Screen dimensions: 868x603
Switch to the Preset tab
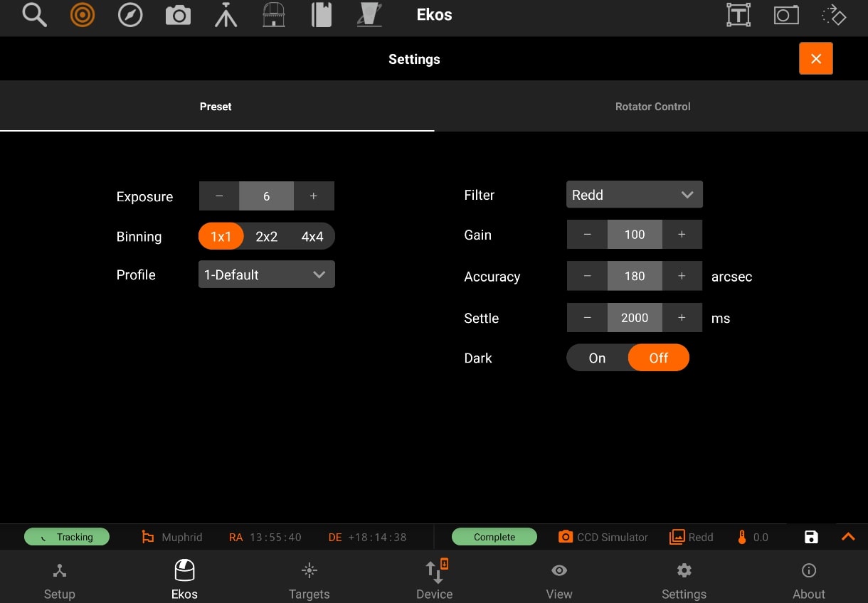(x=216, y=107)
